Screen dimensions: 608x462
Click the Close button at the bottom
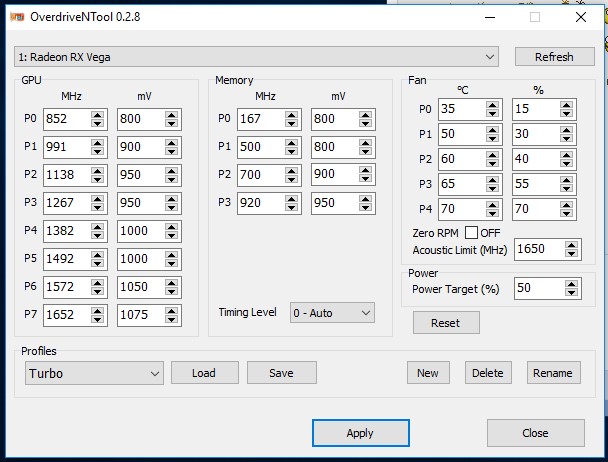(x=535, y=433)
